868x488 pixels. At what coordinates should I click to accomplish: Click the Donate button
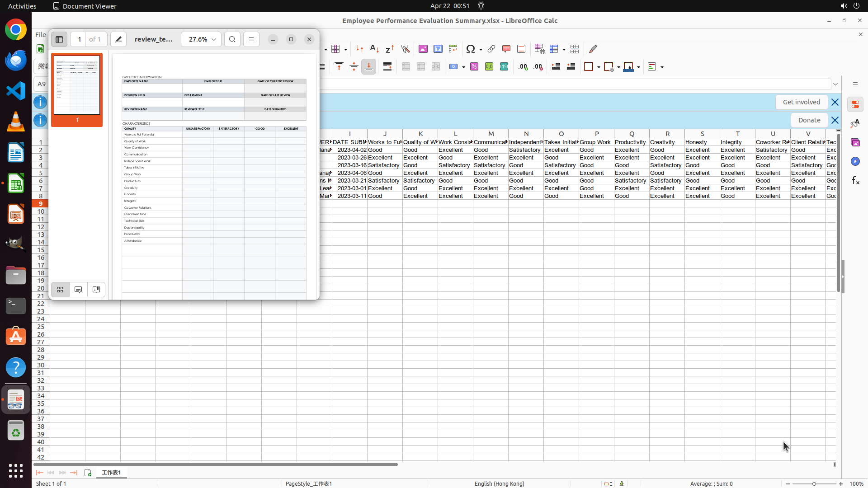point(809,120)
